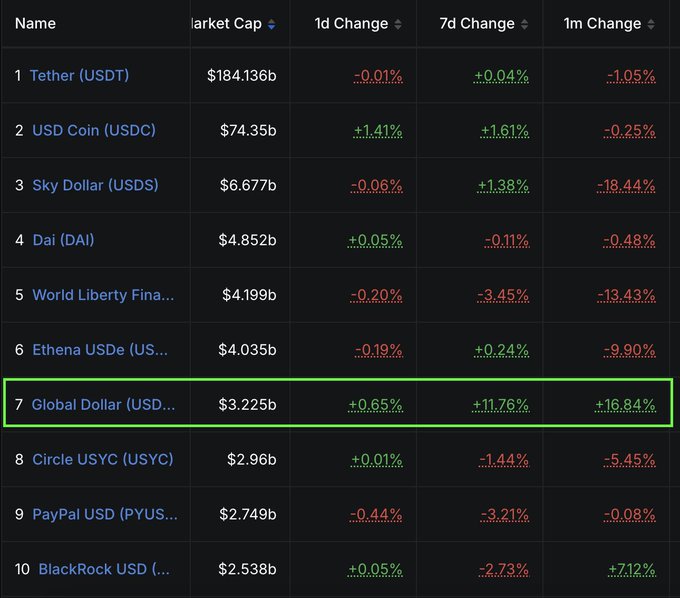Click Tether 1d change -0.01%
This screenshot has height=598, width=680.
pyautogui.click(x=378, y=76)
